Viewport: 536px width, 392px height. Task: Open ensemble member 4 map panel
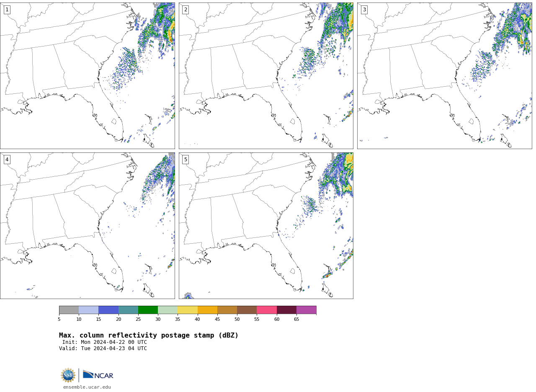point(88,226)
